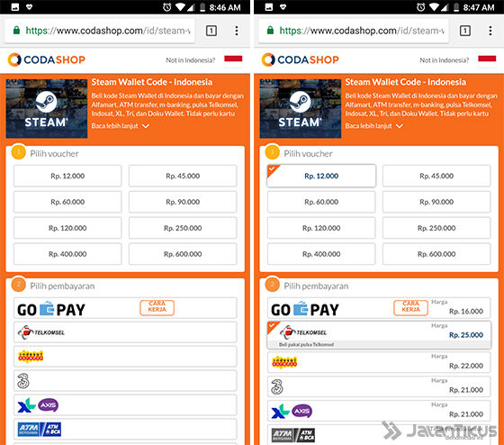Screen dimensions: 504x445
Task: Click 'Not in Indonesia?' on left screen
Action: (x=190, y=60)
